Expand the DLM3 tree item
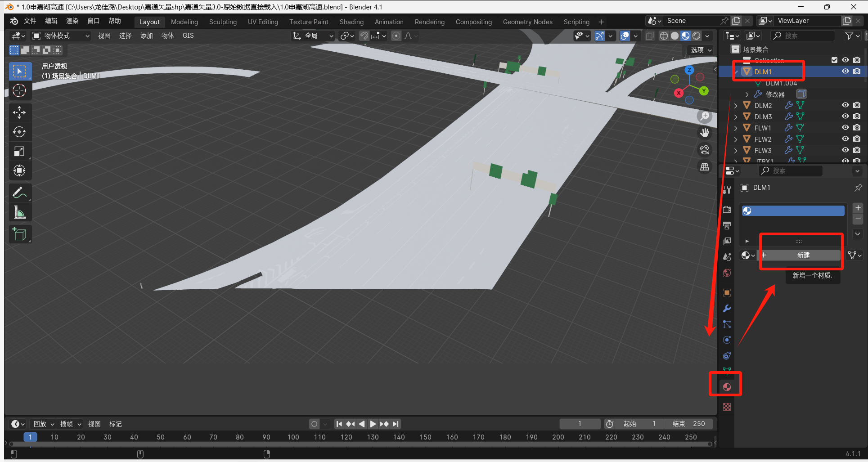This screenshot has height=462, width=868. point(736,117)
